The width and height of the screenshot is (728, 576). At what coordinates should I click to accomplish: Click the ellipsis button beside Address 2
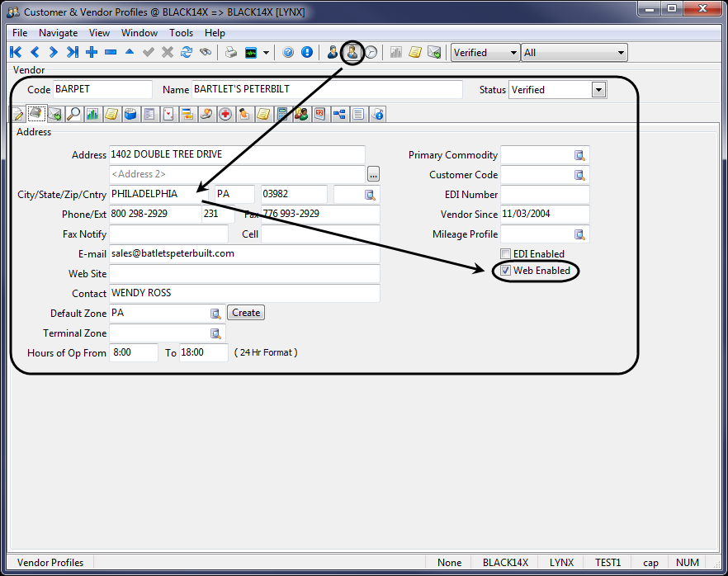(373, 174)
